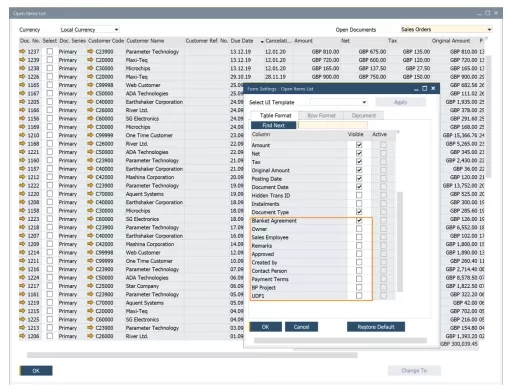Open customer C25000 Star Company arrow
Image resolution: width=509 pixels, height=391 pixels.
pos(90,286)
